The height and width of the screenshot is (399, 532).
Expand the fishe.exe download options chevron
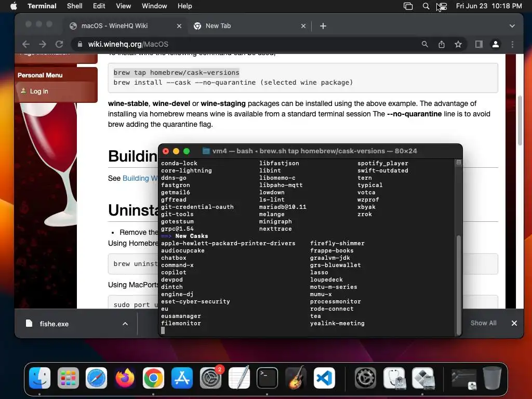click(125, 324)
